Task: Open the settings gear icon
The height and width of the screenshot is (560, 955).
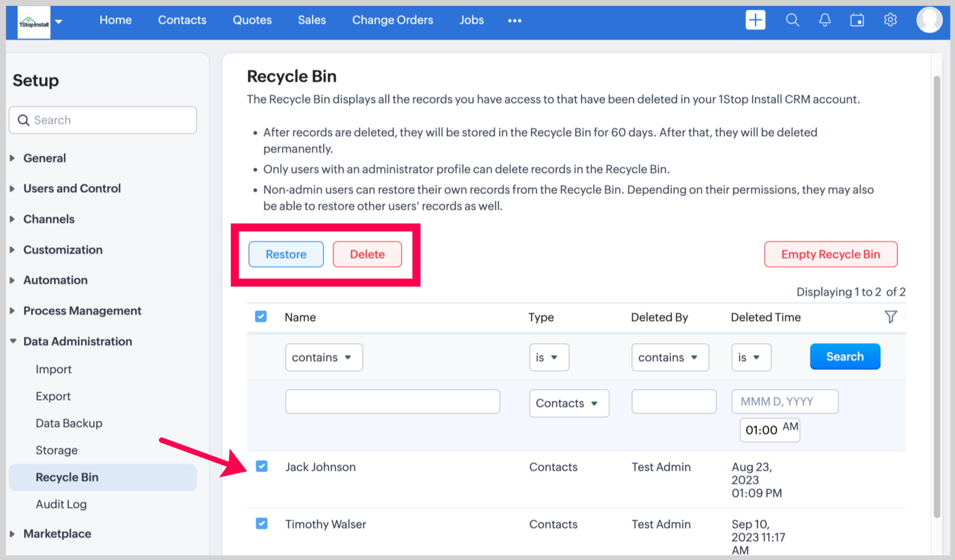Action: click(x=890, y=20)
